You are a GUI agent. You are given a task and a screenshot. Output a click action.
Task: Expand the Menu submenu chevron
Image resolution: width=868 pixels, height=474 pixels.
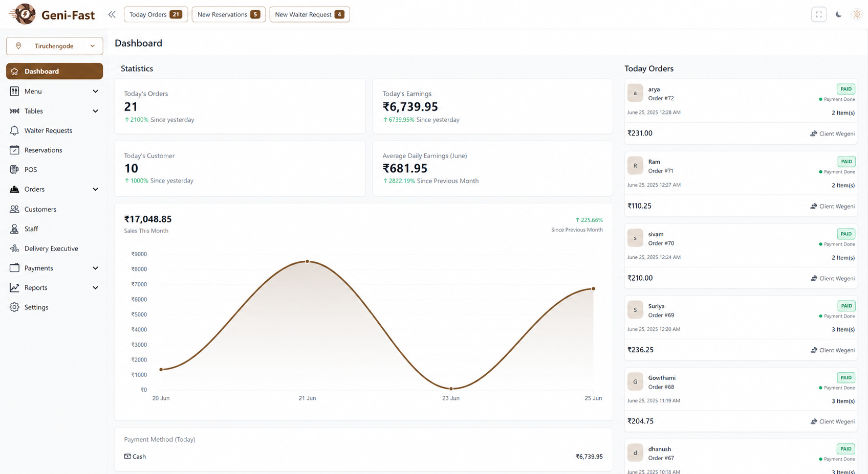[x=95, y=91]
